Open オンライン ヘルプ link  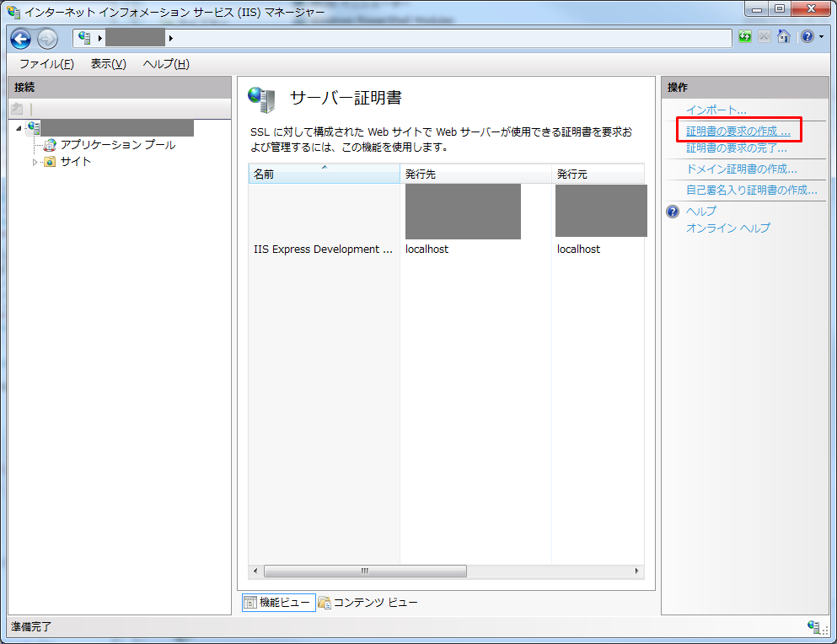pos(727,228)
